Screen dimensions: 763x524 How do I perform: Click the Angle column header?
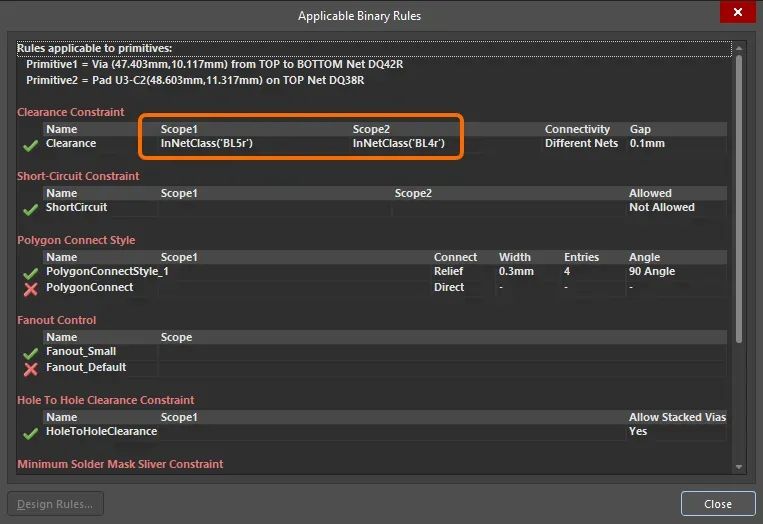point(644,257)
